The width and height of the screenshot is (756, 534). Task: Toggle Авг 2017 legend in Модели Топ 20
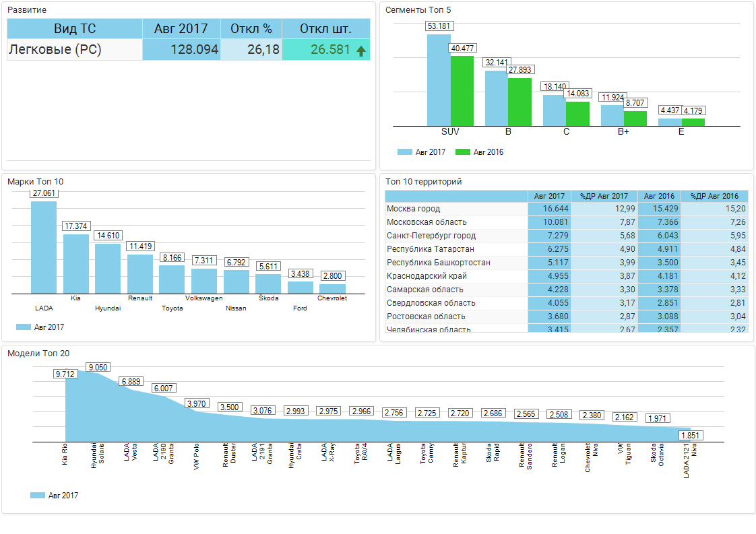click(x=38, y=496)
